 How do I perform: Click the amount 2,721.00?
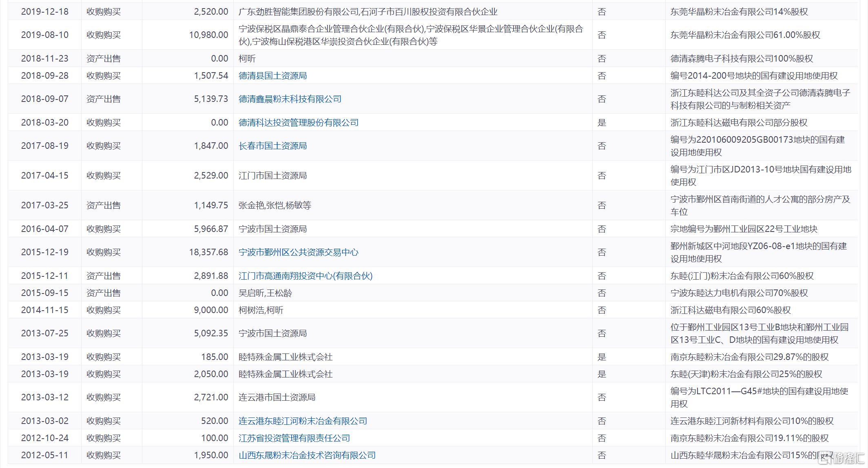pyautogui.click(x=211, y=397)
